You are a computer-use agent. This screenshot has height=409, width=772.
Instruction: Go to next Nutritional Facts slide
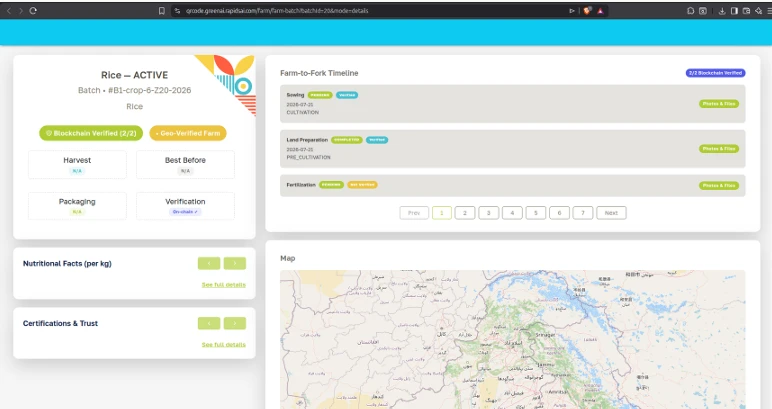coord(235,263)
